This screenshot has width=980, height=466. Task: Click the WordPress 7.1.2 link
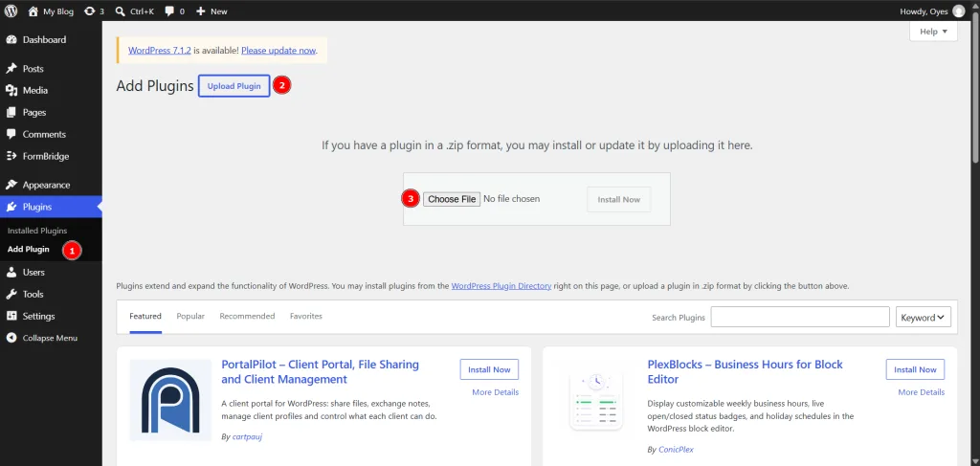click(160, 51)
